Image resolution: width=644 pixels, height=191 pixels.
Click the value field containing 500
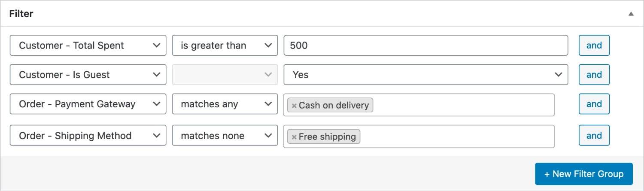click(425, 45)
